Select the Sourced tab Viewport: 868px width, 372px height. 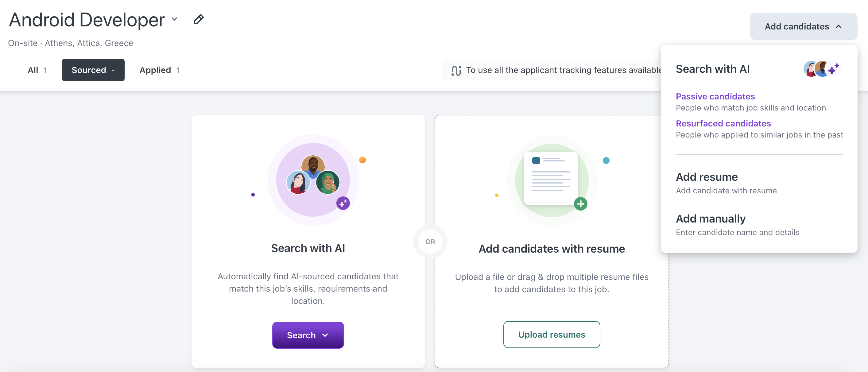pos(93,70)
